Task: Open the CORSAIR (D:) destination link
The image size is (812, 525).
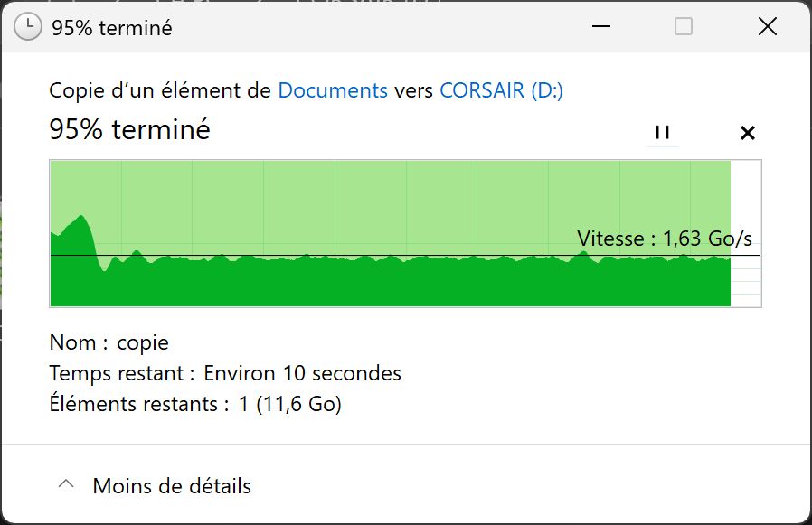Action: tap(501, 90)
